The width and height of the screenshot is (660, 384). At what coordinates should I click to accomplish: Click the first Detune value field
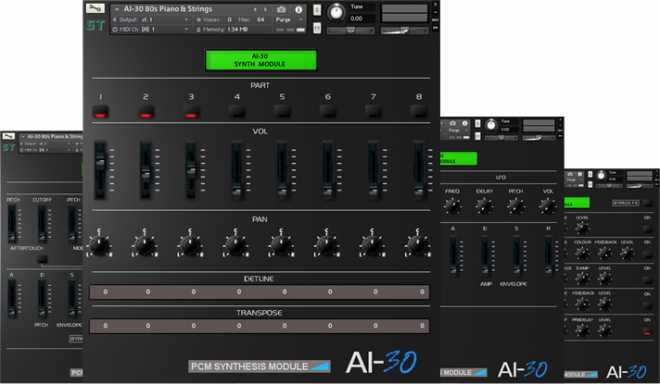pyautogui.click(x=105, y=292)
